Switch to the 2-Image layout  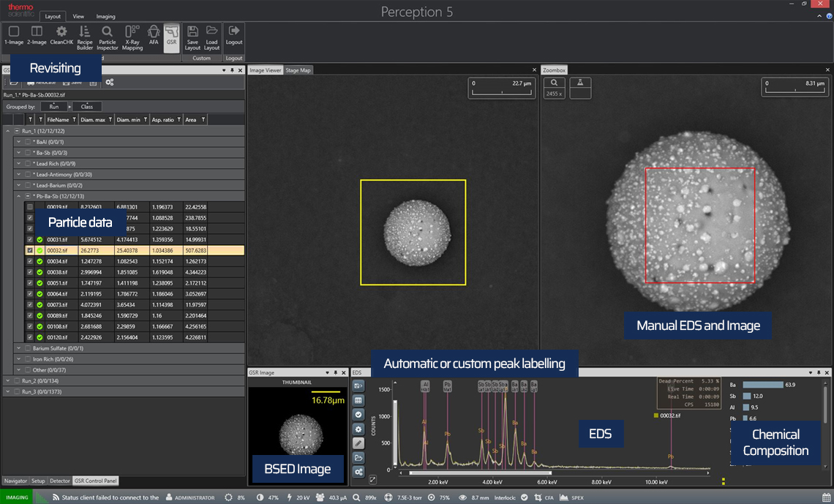pyautogui.click(x=37, y=36)
